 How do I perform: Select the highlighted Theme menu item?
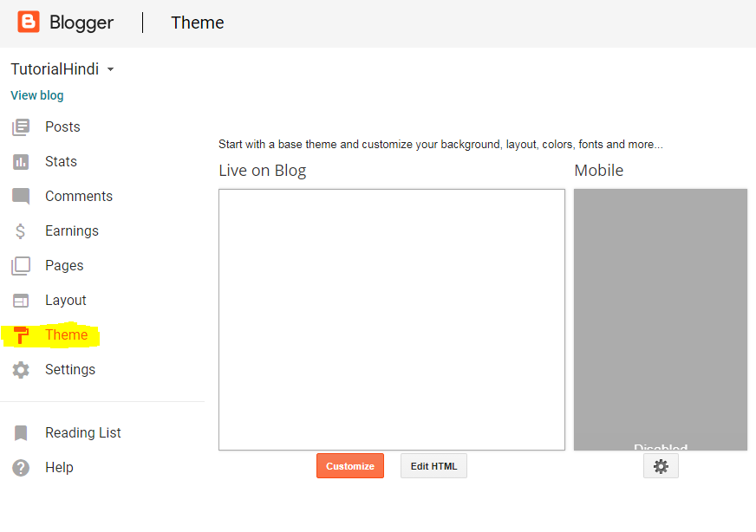tap(67, 335)
